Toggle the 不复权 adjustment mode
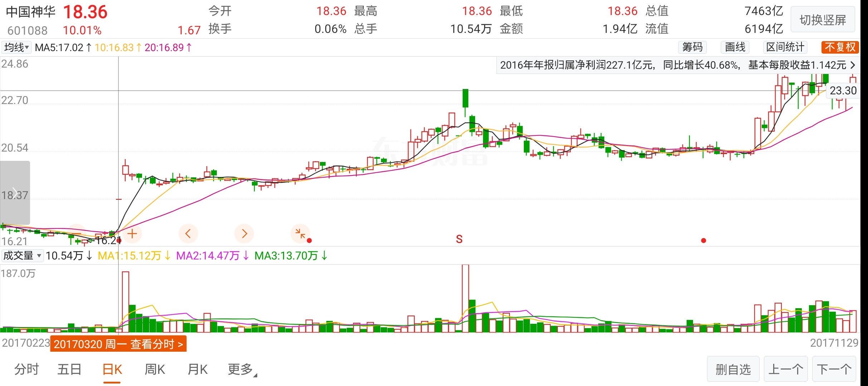Viewport: 868px width, 386px height. (x=840, y=47)
